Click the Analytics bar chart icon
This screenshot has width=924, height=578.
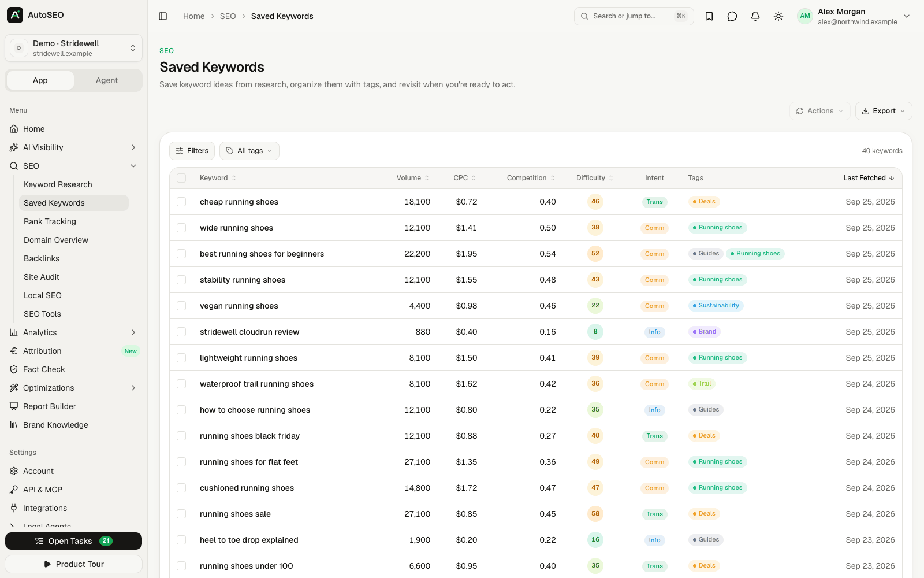[14, 332]
